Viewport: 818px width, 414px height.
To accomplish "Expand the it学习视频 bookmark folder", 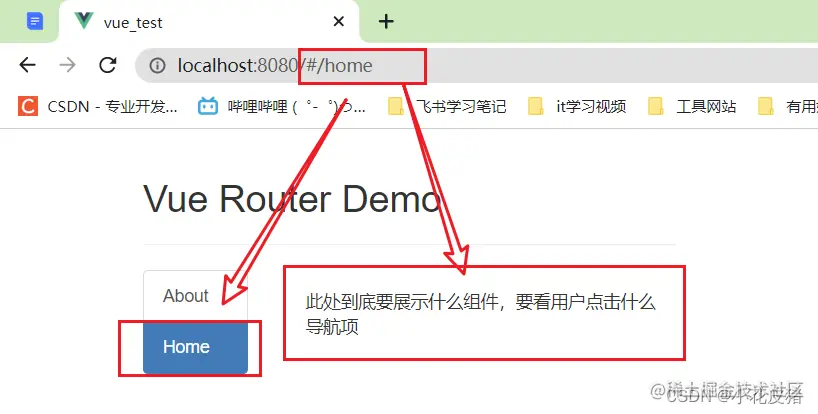I will 577,106.
